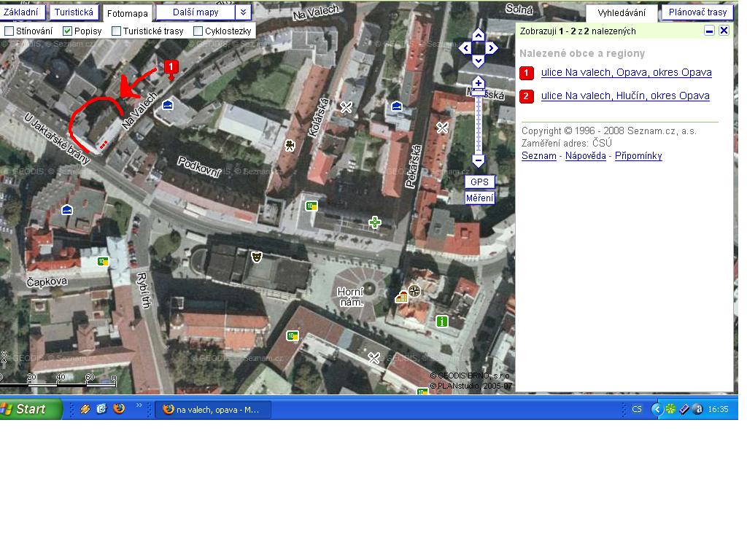
Task: Click the restaurant icon below Horní náměstí
Action: 373,357
